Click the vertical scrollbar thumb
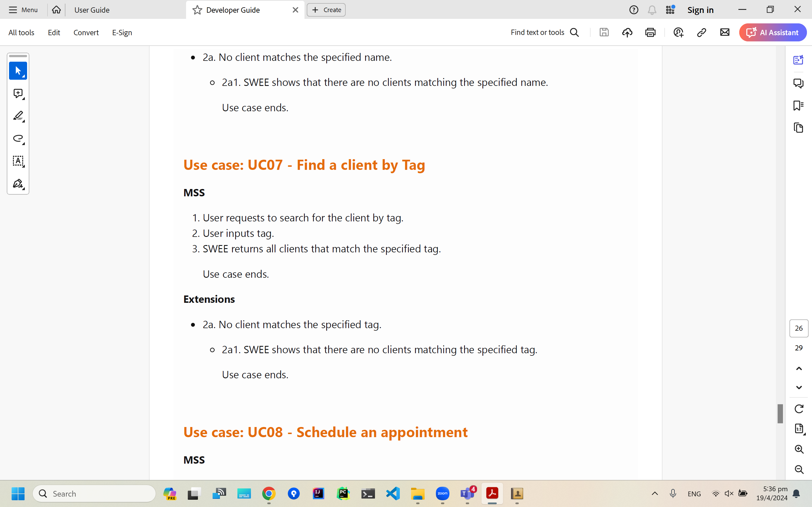The height and width of the screenshot is (507, 812). tap(780, 414)
